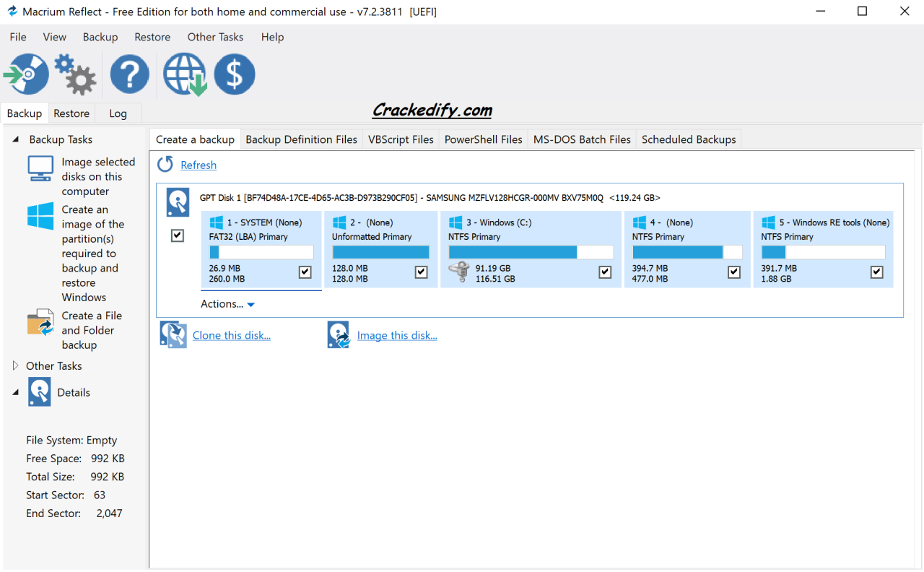This screenshot has height=572, width=924.
Task: Click the create rescue media disc icon
Action: 27,74
